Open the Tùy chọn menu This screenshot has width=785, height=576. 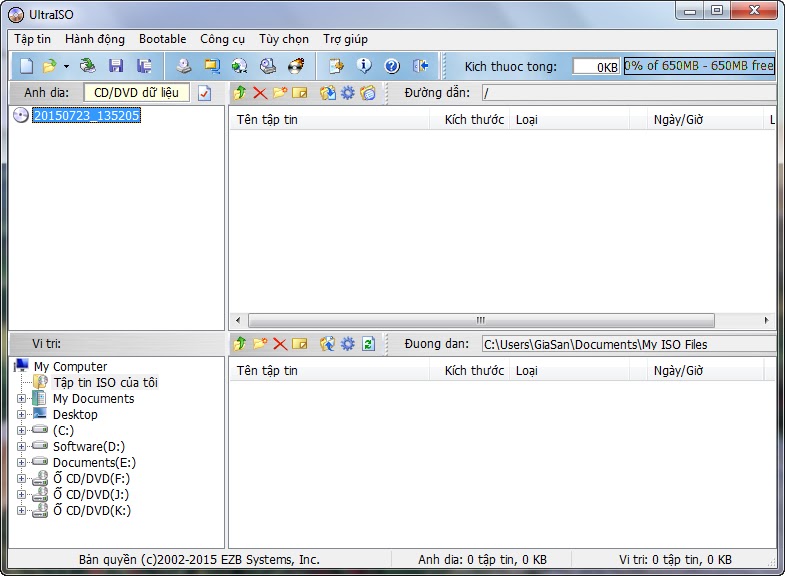click(284, 39)
